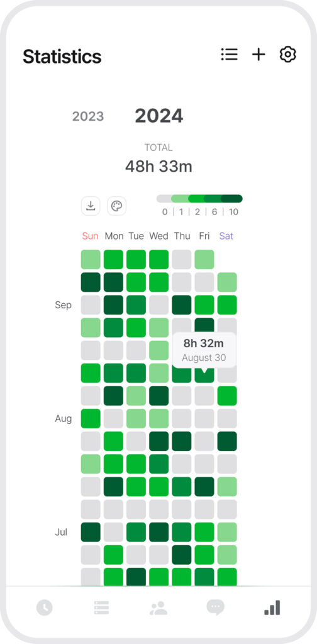The image size is (317, 644).
Task: Select the first Sunday cell in top row
Action: coord(91,260)
